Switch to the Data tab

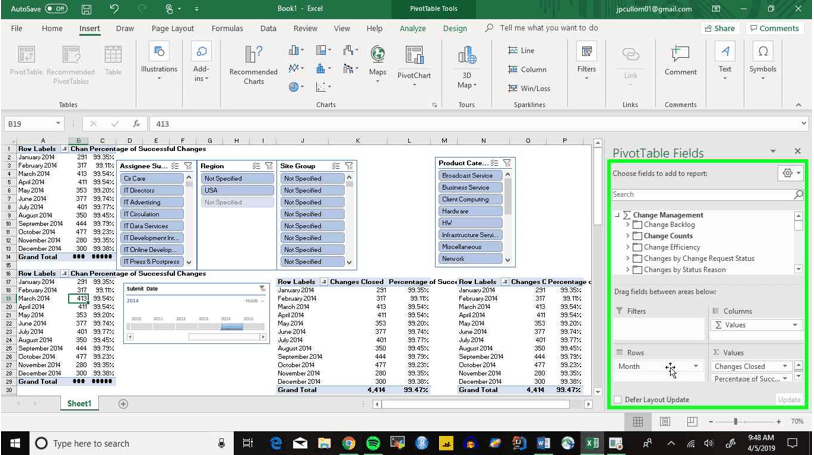click(268, 29)
